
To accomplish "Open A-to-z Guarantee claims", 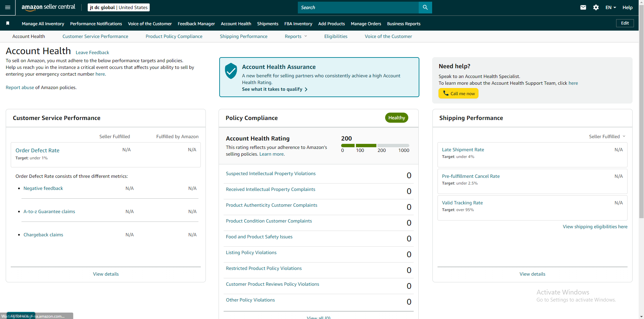I will (x=49, y=211).
